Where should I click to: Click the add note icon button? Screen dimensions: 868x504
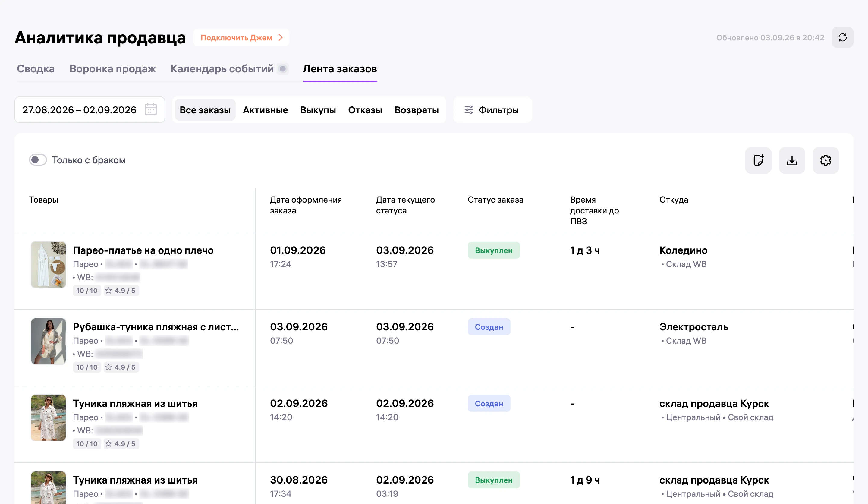coord(758,160)
